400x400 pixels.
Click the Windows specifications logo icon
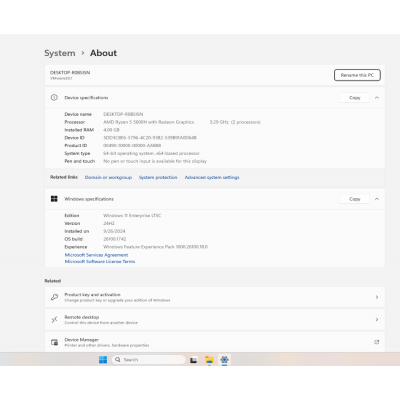54,199
